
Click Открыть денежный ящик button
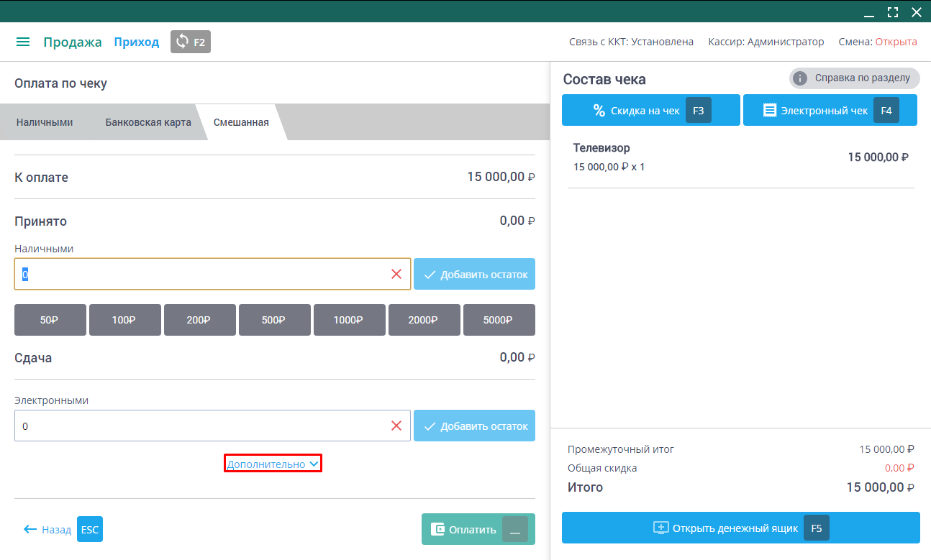pos(741,528)
